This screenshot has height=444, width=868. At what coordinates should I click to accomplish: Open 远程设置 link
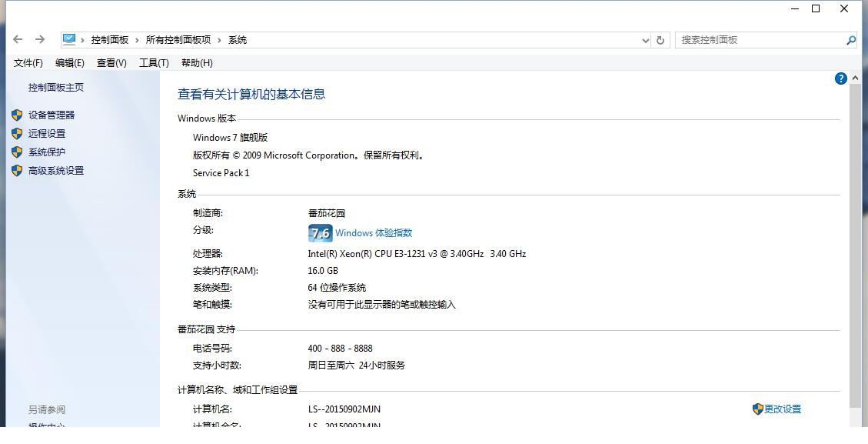pos(47,134)
